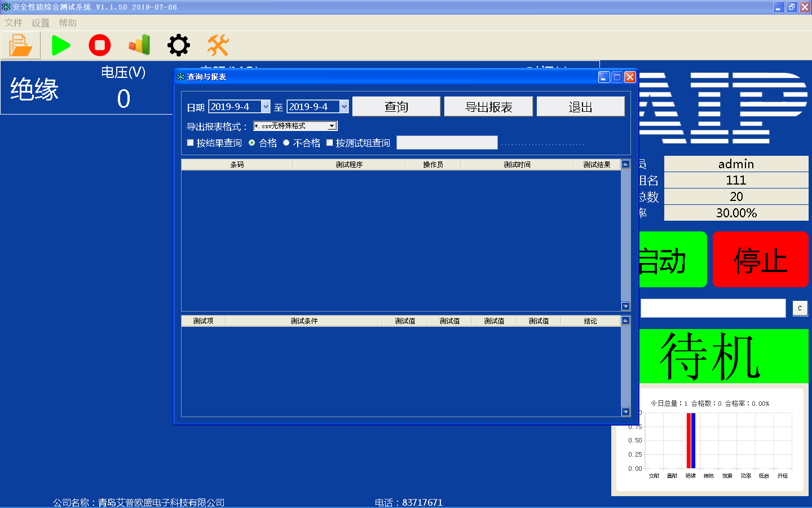Screen dimensions: 812x508
Task: Click the 结论 column header
Action: pos(590,321)
